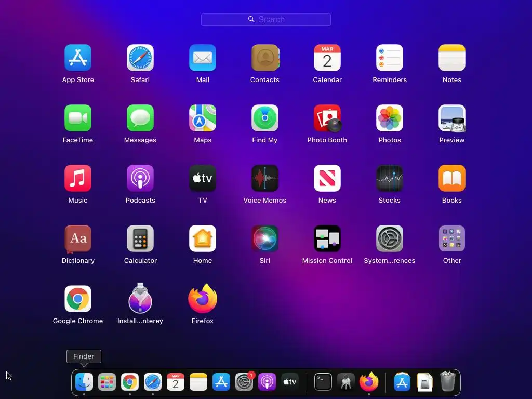Open Terminal from the Dock
This screenshot has width=532, height=399.
[x=323, y=382]
